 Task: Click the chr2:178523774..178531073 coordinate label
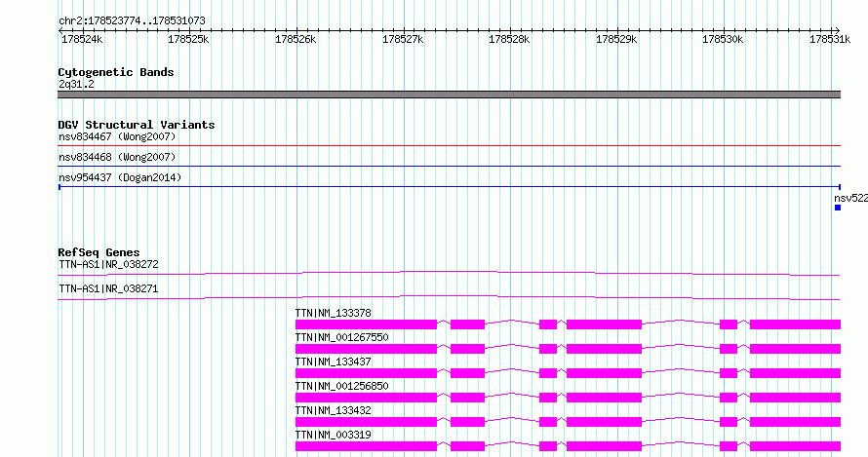[x=132, y=21]
